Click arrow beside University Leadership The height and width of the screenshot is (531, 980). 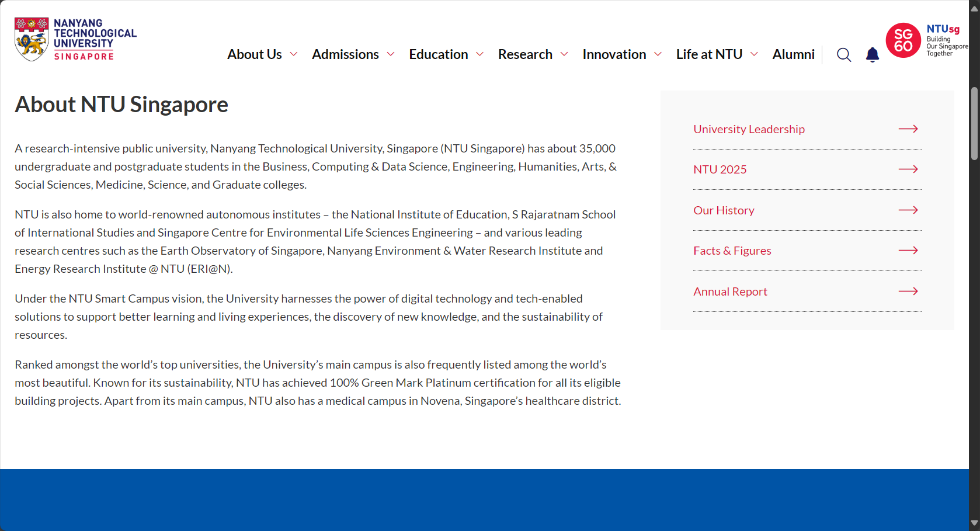(908, 129)
